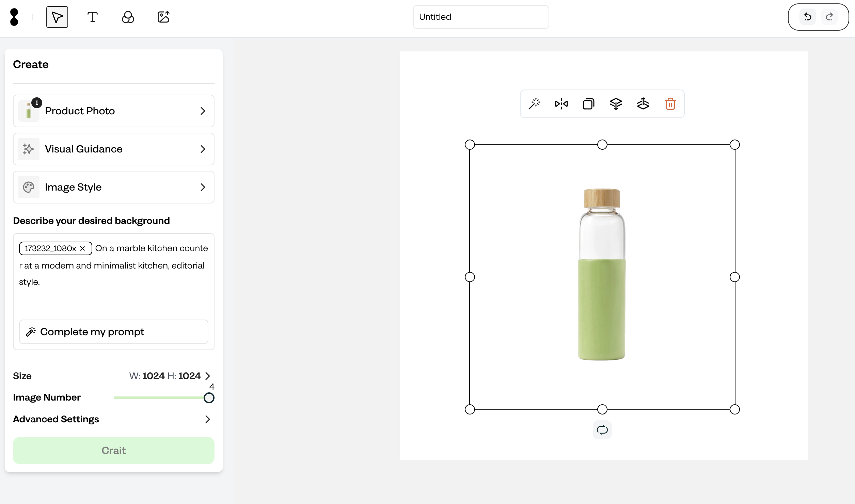Click the top-right resize handle
The width and height of the screenshot is (855, 504).
point(735,145)
